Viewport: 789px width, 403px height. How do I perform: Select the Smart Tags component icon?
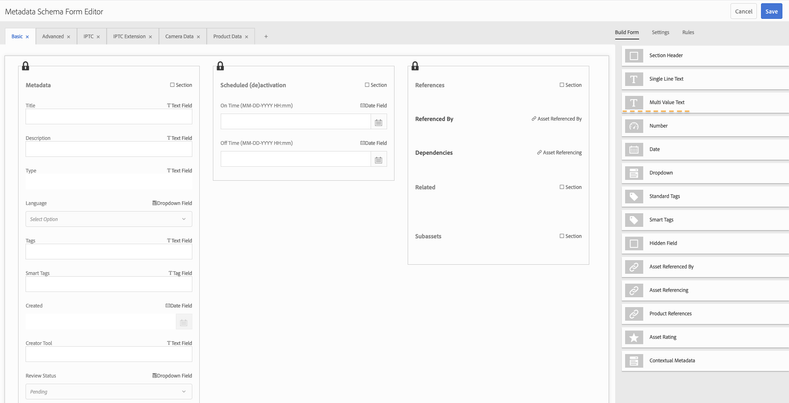coord(634,220)
